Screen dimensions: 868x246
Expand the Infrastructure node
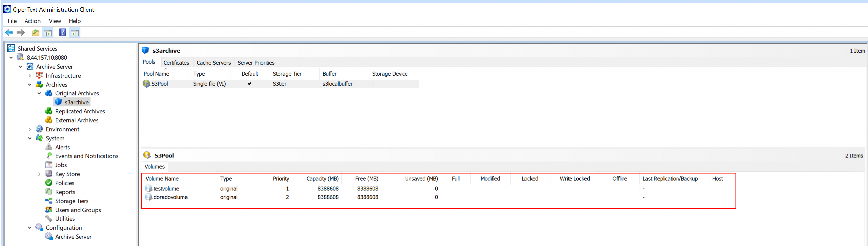point(30,76)
